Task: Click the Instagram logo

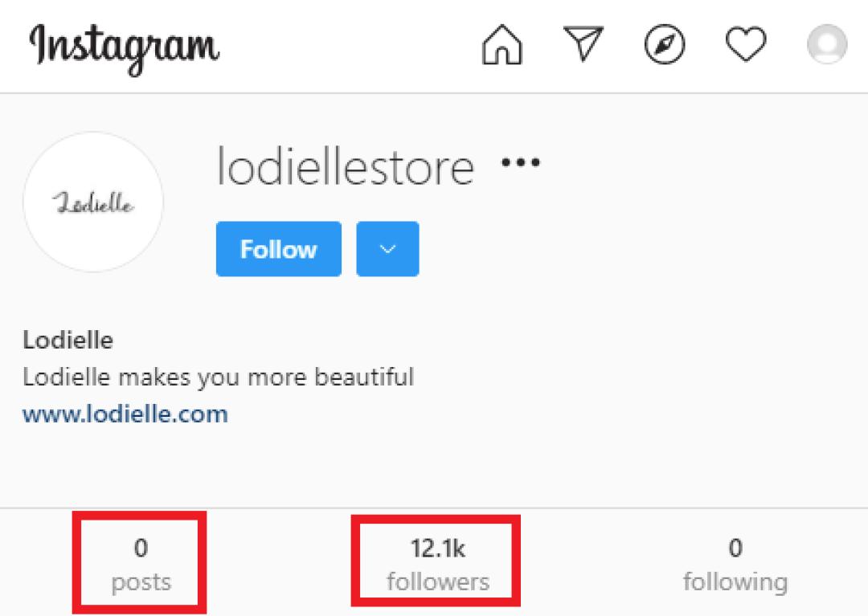Action: 125,47
